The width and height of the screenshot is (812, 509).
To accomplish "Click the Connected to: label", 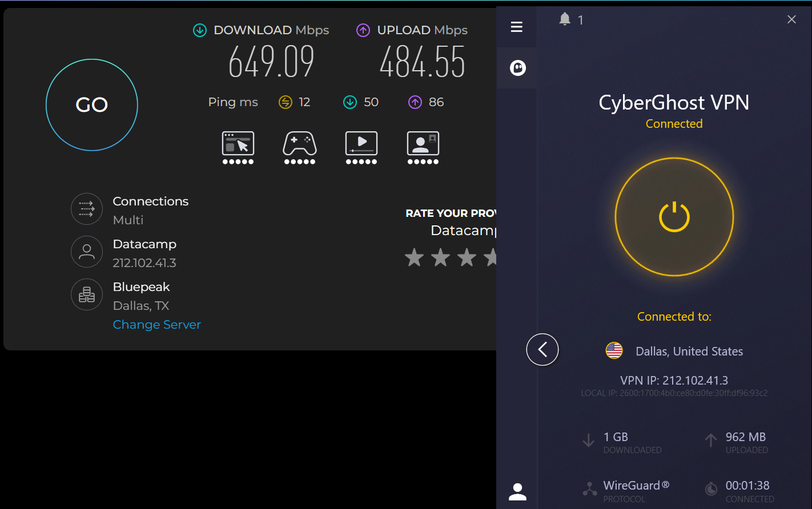I will (674, 317).
